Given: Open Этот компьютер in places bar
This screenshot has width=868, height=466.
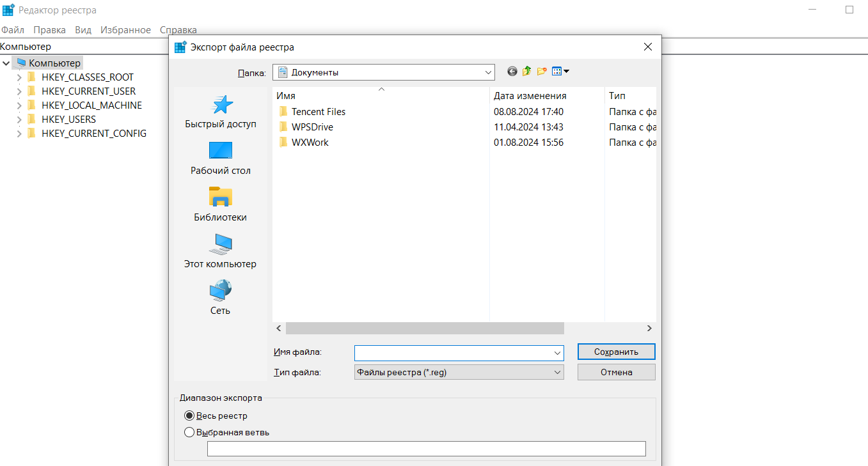Looking at the screenshot, I should (x=221, y=252).
